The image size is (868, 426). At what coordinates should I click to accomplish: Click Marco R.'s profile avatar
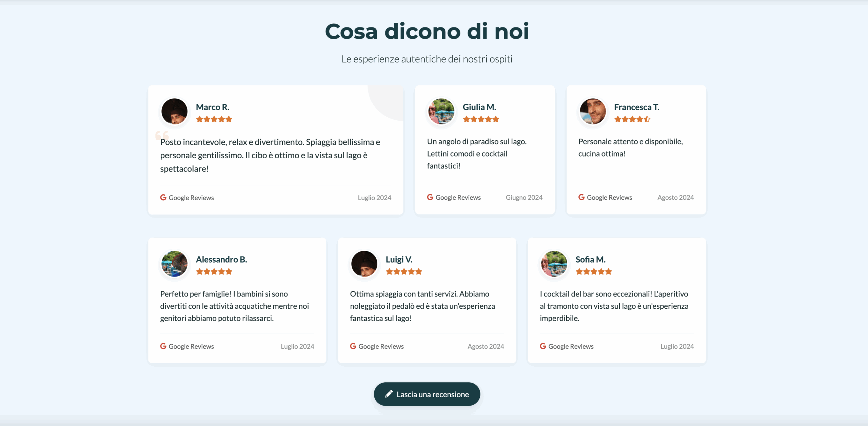(x=174, y=111)
